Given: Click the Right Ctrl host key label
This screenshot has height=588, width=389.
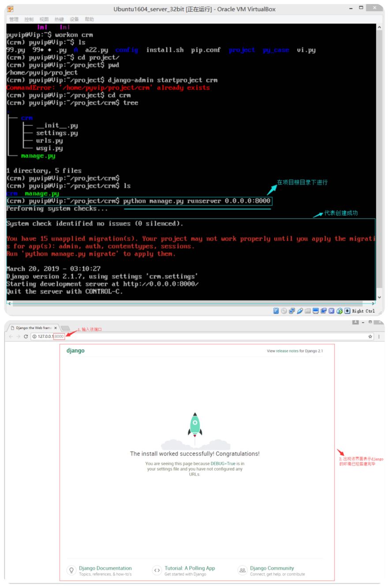Looking at the screenshot, I should click(363, 311).
